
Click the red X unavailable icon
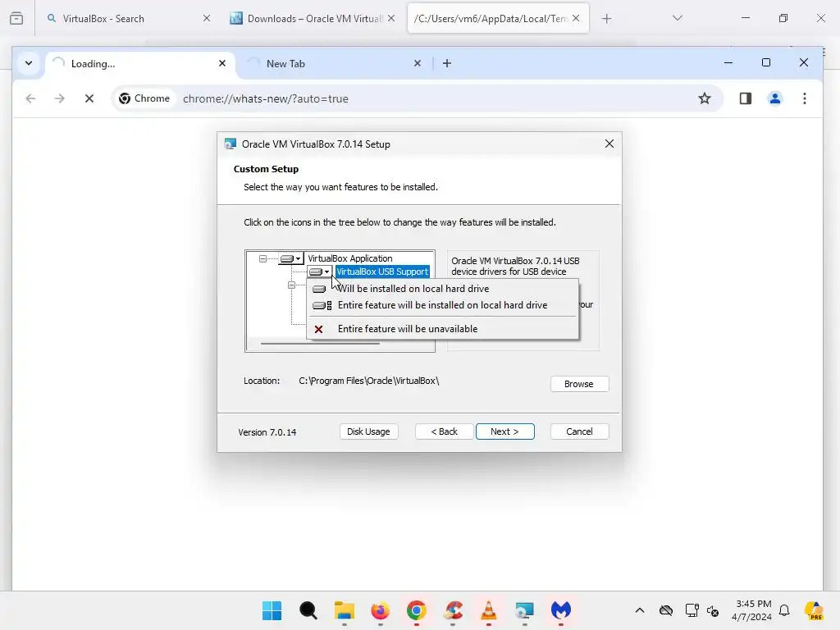(x=319, y=329)
